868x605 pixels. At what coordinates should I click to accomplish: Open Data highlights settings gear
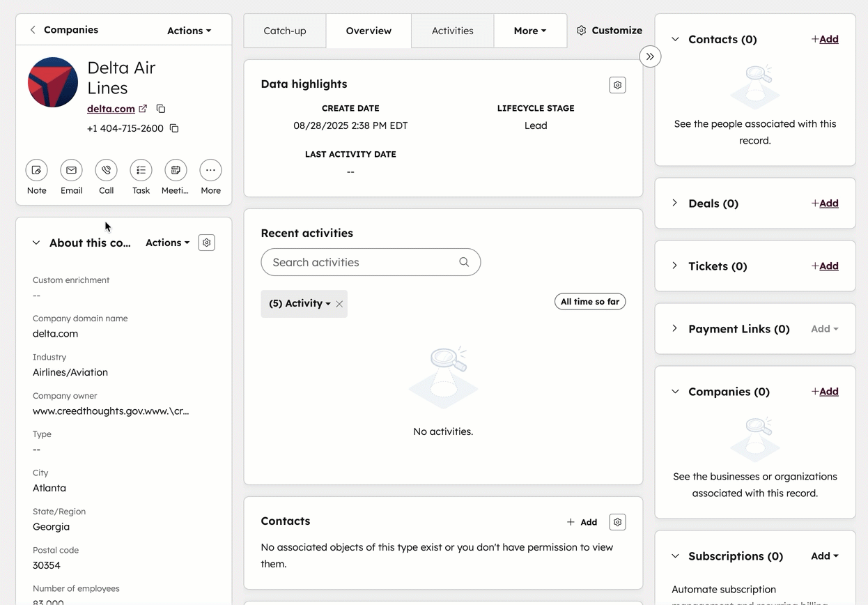pyautogui.click(x=617, y=85)
